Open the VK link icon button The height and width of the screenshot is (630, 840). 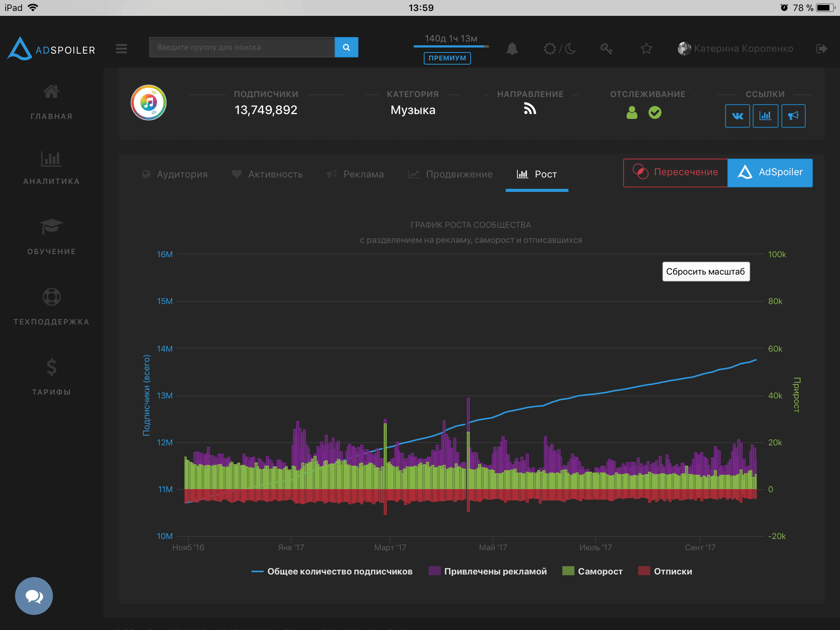pyautogui.click(x=737, y=116)
